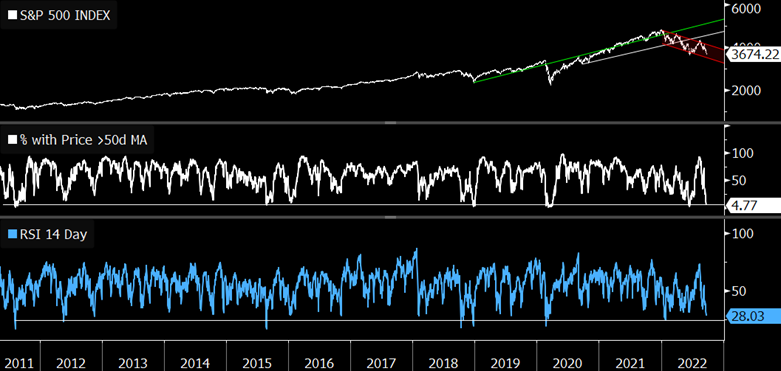
Task: Select the 2015 year label on time axis
Action: (257, 363)
